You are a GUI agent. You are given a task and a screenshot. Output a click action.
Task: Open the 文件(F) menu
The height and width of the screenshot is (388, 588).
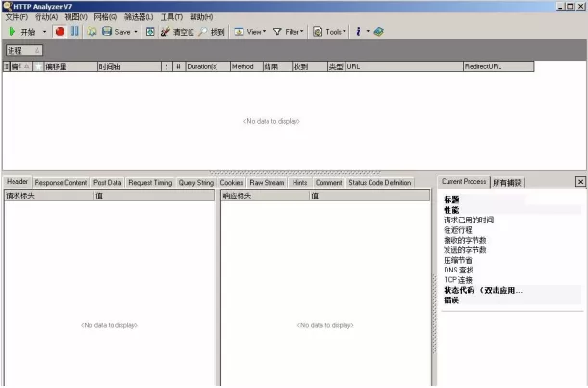16,17
